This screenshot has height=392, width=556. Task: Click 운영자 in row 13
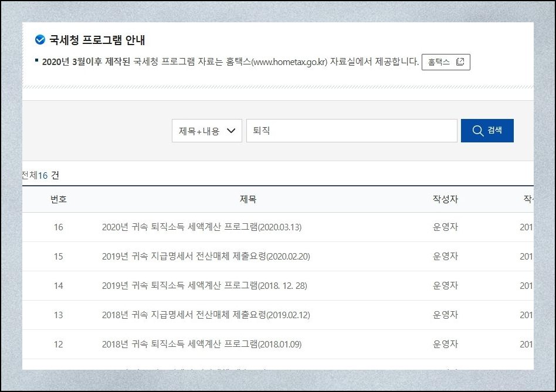tap(445, 315)
